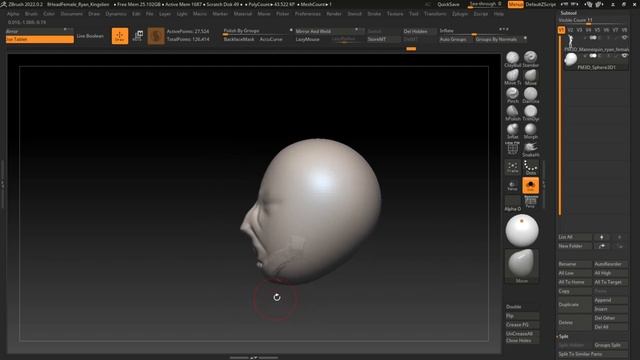Screen dimensions: 640x360
Task: Toggle LazyMouse option
Action: [x=307, y=39]
